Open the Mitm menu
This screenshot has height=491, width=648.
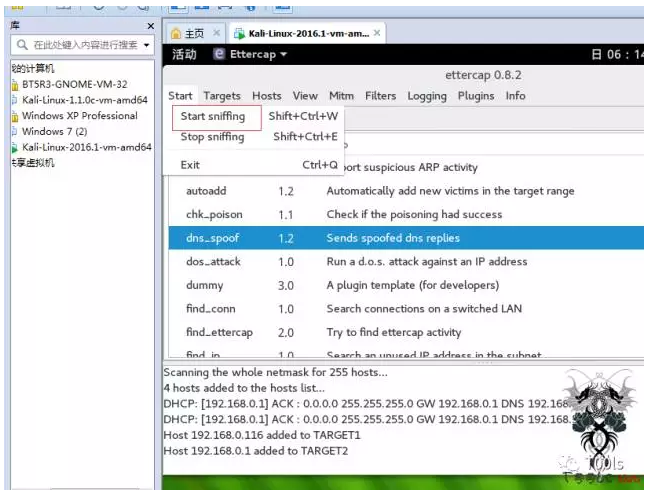(x=341, y=96)
